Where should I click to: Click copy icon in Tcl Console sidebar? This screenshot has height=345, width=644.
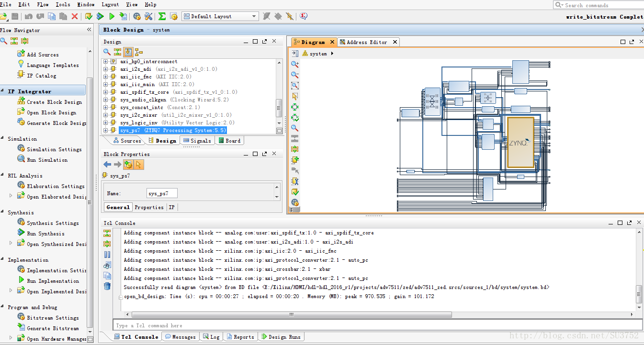pos(107,276)
